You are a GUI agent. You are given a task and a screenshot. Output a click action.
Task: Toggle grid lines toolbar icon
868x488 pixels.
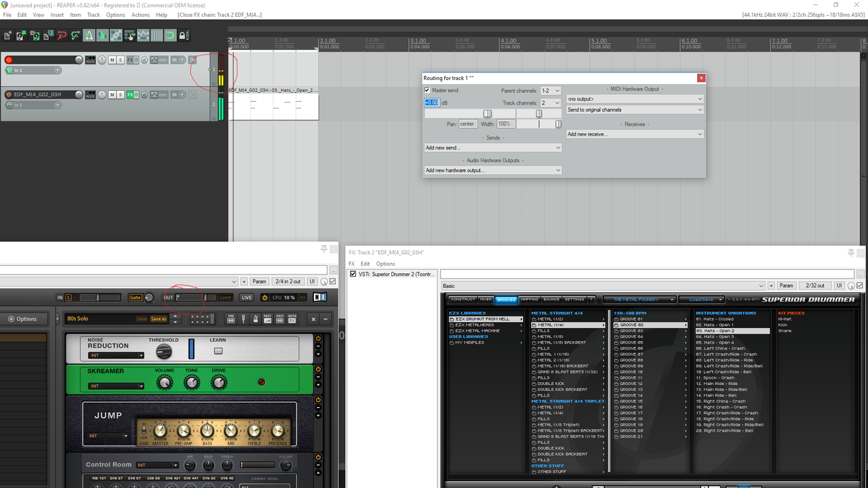click(x=157, y=35)
